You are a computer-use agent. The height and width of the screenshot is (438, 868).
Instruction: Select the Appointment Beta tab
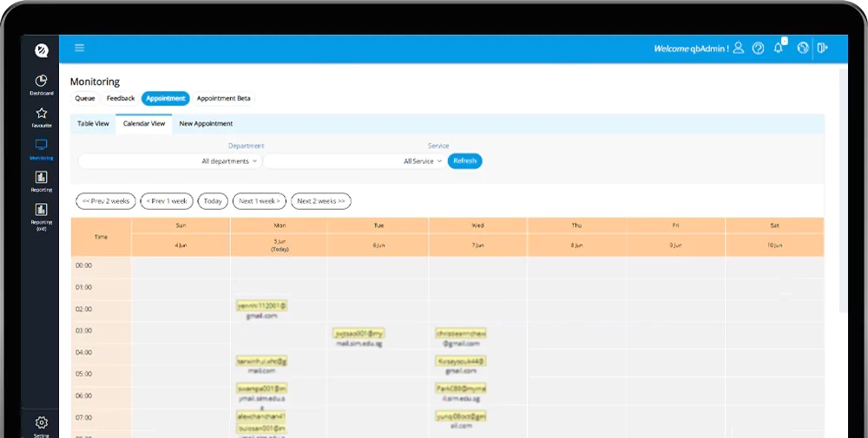click(223, 99)
